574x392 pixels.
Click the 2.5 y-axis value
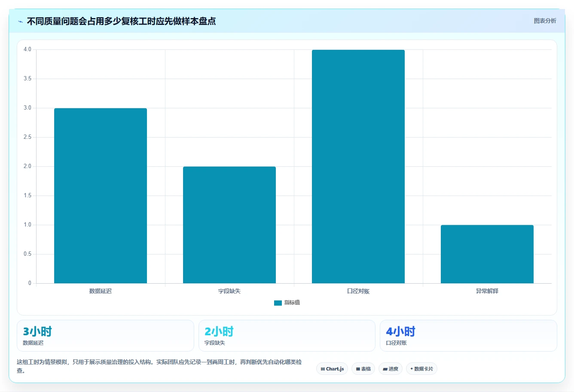pyautogui.click(x=27, y=137)
